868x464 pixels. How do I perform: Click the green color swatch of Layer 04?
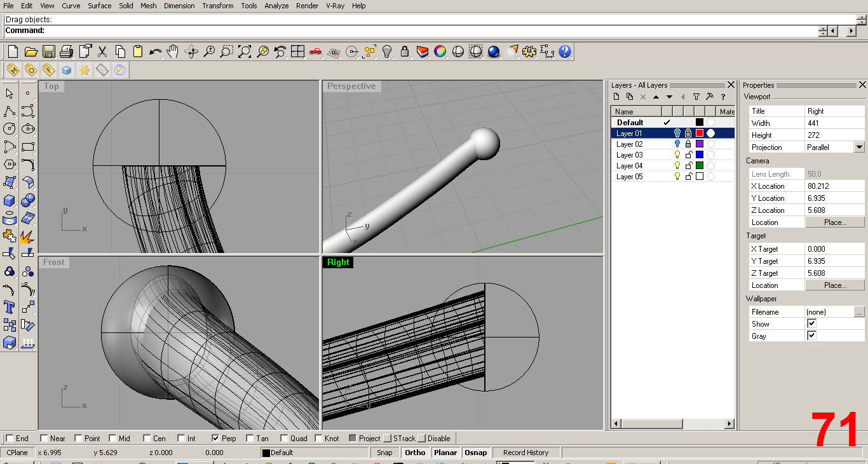point(699,166)
